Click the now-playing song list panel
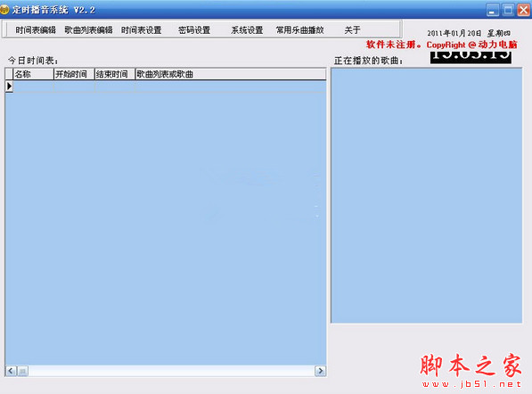 click(427, 195)
